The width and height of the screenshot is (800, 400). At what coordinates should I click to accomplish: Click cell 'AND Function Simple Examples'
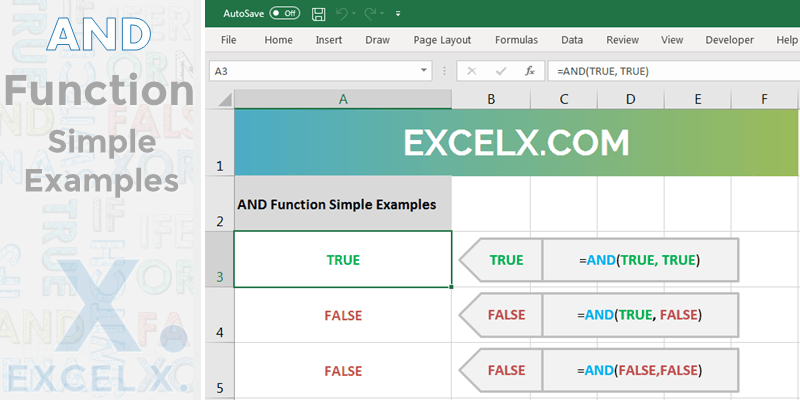coord(343,203)
